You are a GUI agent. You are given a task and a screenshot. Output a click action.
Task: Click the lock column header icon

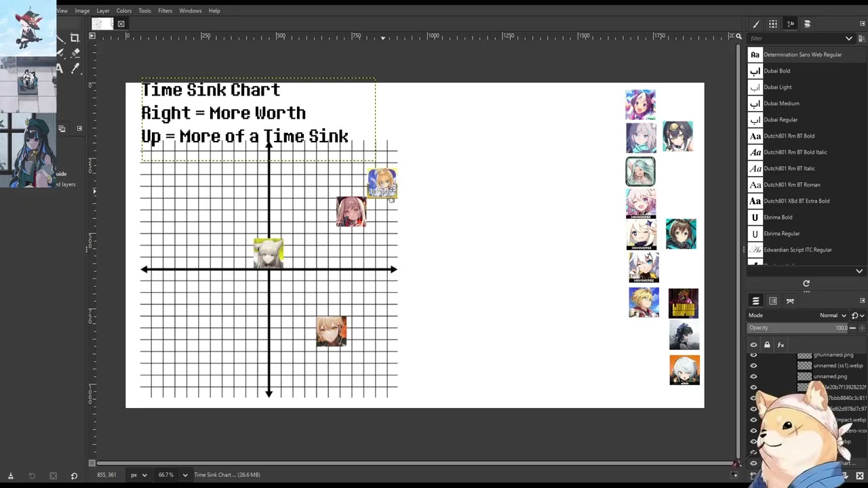click(x=767, y=345)
